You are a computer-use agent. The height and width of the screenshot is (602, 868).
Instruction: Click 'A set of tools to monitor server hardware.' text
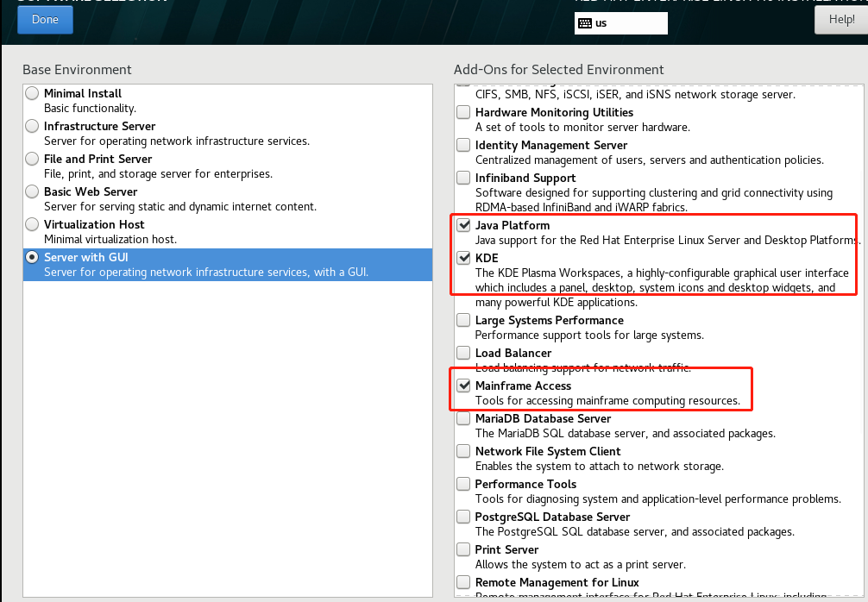582,128
